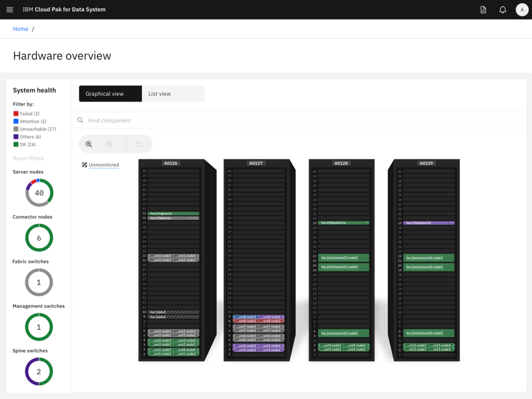The width and height of the screenshot is (532, 399).
Task: Select ...re13.node1 in rack A0129
Action: [x=416, y=350]
